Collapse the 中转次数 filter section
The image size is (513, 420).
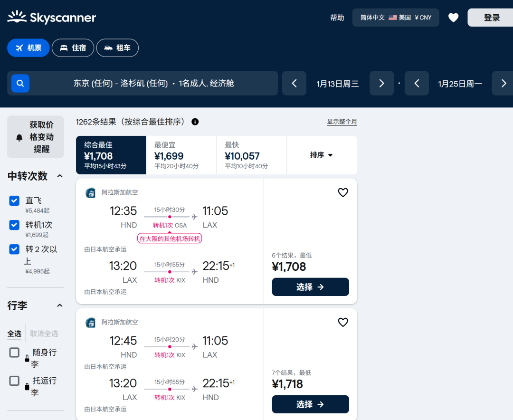pos(60,176)
